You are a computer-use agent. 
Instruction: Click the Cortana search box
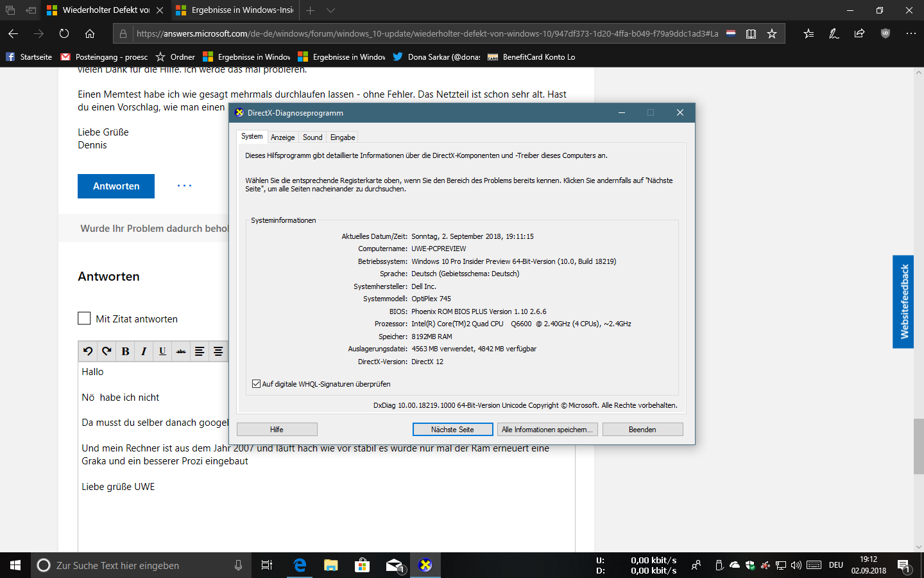141,565
